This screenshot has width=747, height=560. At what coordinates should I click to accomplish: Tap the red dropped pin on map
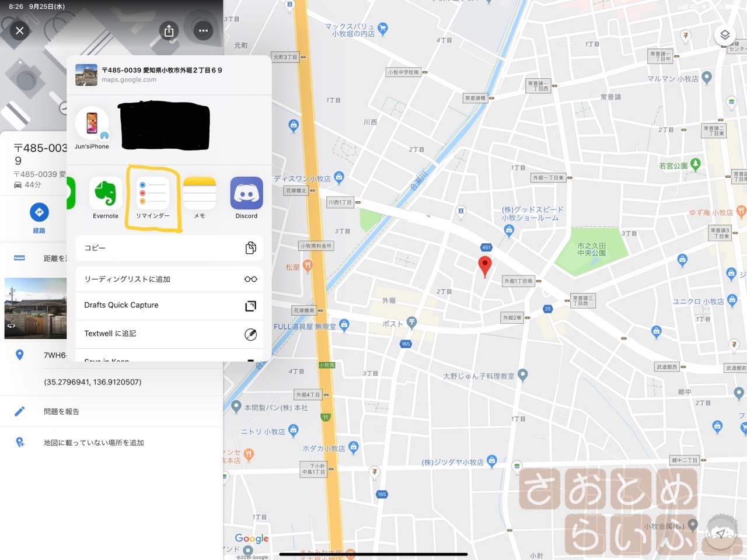point(485,266)
